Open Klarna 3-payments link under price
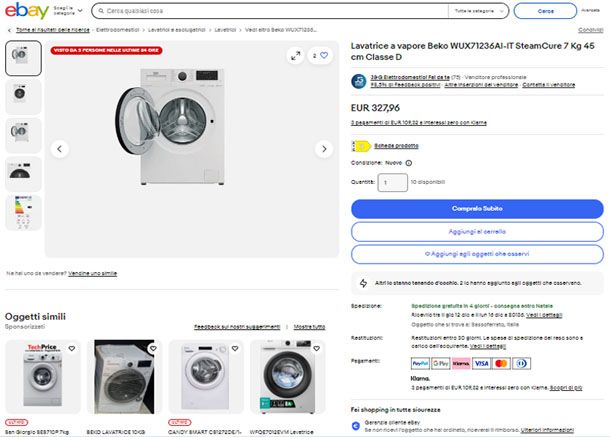 [419, 123]
